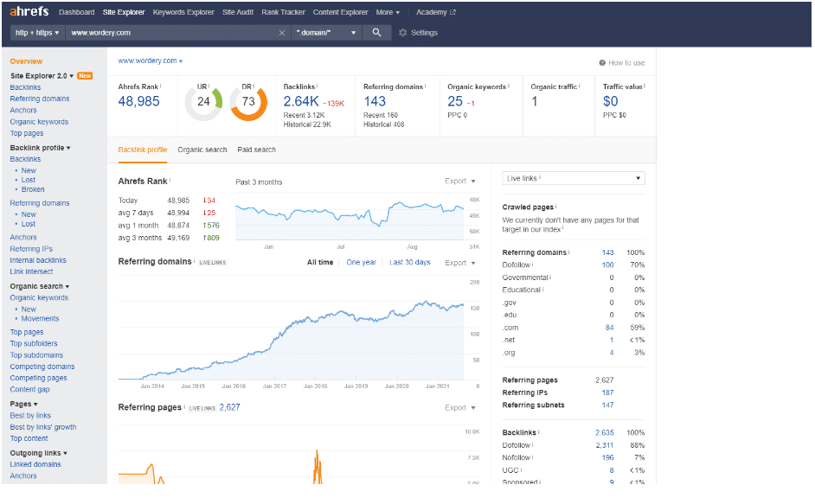Viewport: 815px width, 504px height.
Task: Open Content gap in sidebar
Action: point(29,390)
